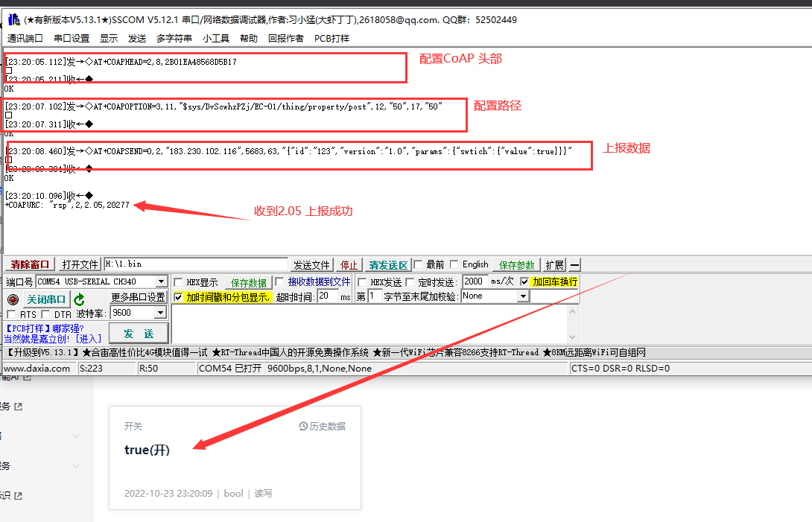Screen dimensions: 812x522
Task: Click the 发送 send button
Action: tap(139, 331)
